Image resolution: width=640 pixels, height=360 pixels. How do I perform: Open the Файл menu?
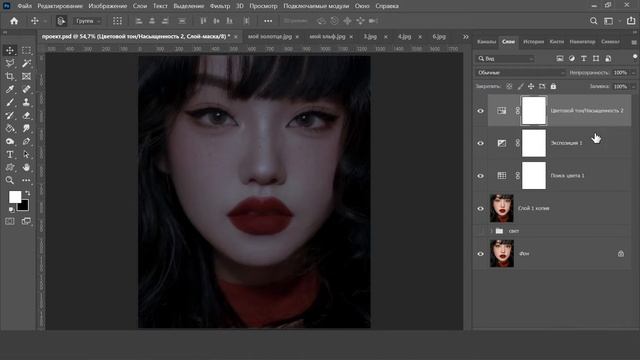pos(24,6)
